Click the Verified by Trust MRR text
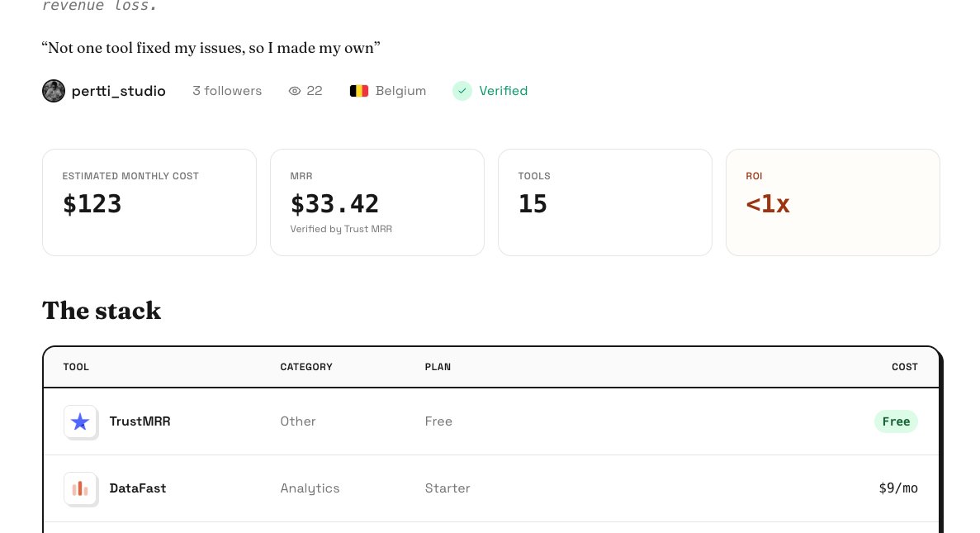Screen dimensions: 980x533 pos(341,229)
